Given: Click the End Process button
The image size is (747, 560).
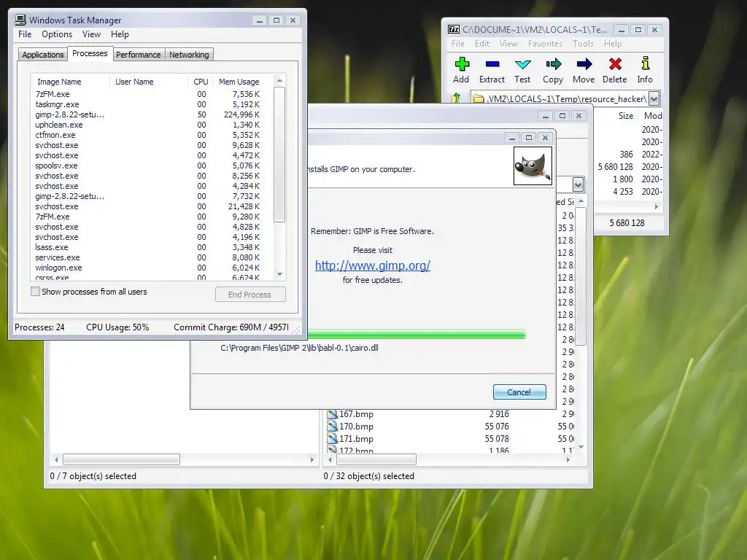Looking at the screenshot, I should pyautogui.click(x=250, y=295).
